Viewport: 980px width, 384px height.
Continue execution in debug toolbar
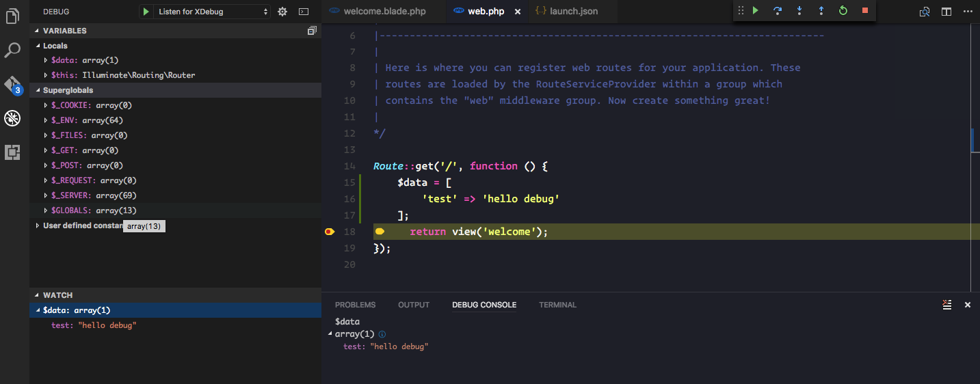pos(756,11)
